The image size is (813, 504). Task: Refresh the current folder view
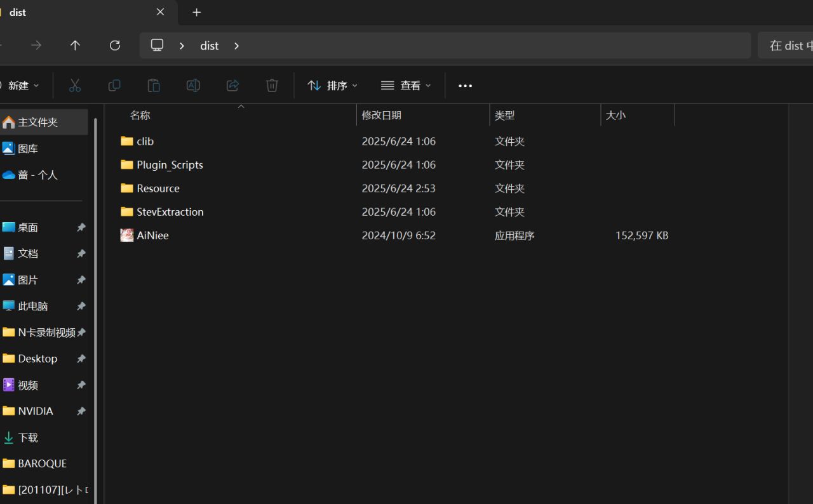pyautogui.click(x=115, y=46)
